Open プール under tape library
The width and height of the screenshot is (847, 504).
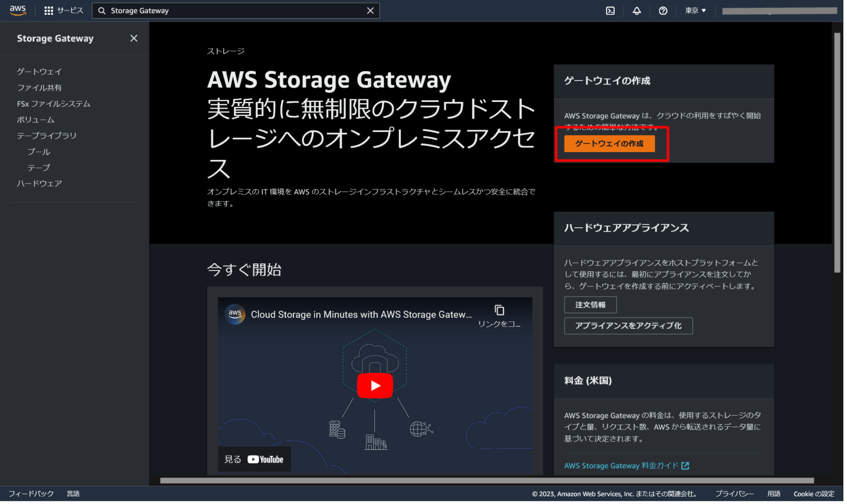[39, 152]
